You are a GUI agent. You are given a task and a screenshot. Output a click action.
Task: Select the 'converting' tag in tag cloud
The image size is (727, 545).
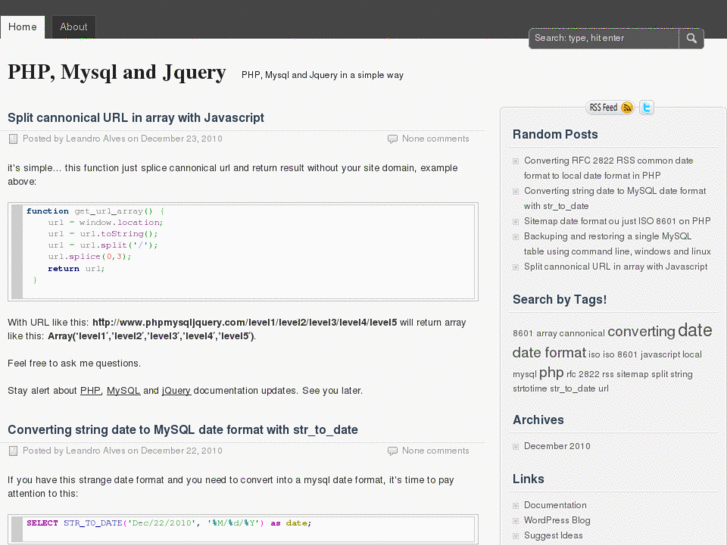coord(641,332)
